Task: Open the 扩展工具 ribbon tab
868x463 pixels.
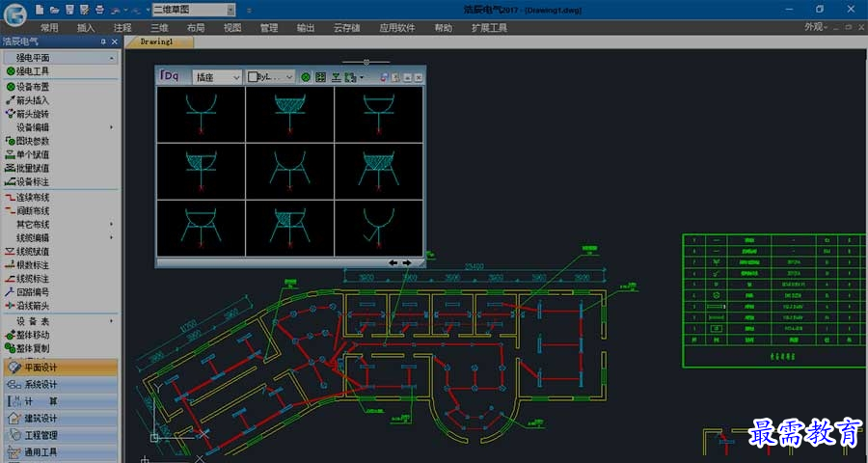Action: (x=489, y=28)
